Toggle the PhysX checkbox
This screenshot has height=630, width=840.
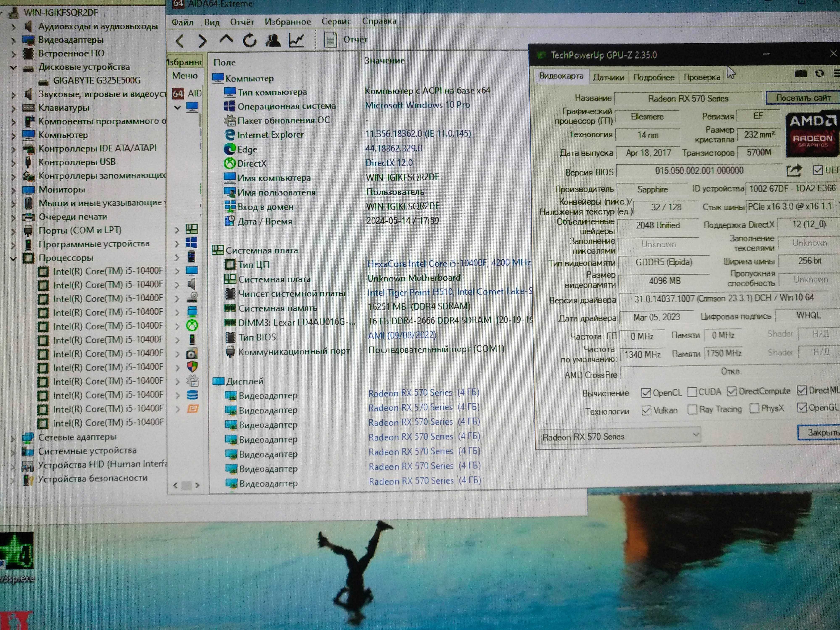[x=755, y=409]
